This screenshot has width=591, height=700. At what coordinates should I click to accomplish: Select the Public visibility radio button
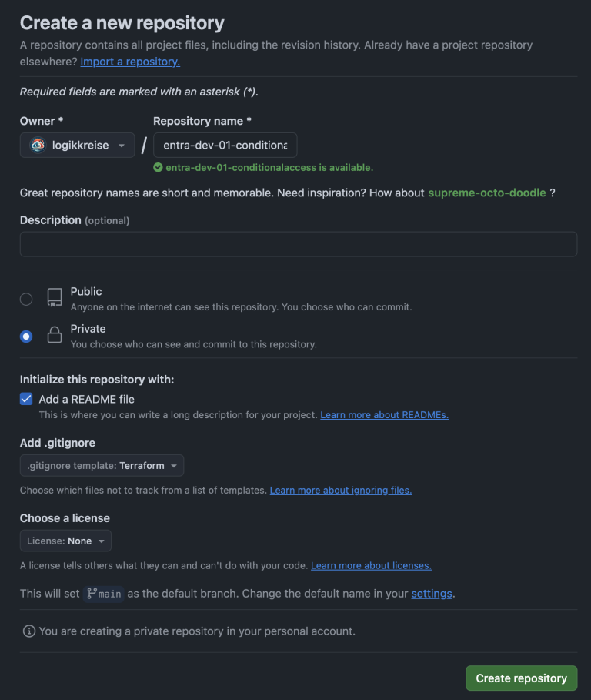pos(25,299)
